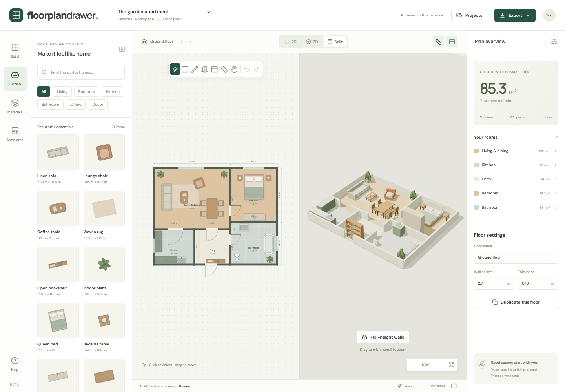The width and height of the screenshot is (565, 392).
Task: Open the Export dropdown menu
Action: pyautogui.click(x=515, y=15)
